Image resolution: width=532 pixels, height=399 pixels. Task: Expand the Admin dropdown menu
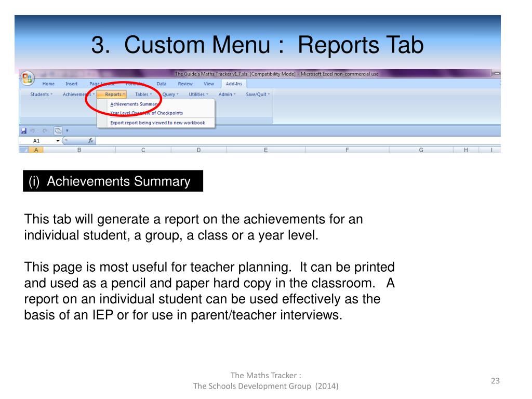[x=227, y=95]
